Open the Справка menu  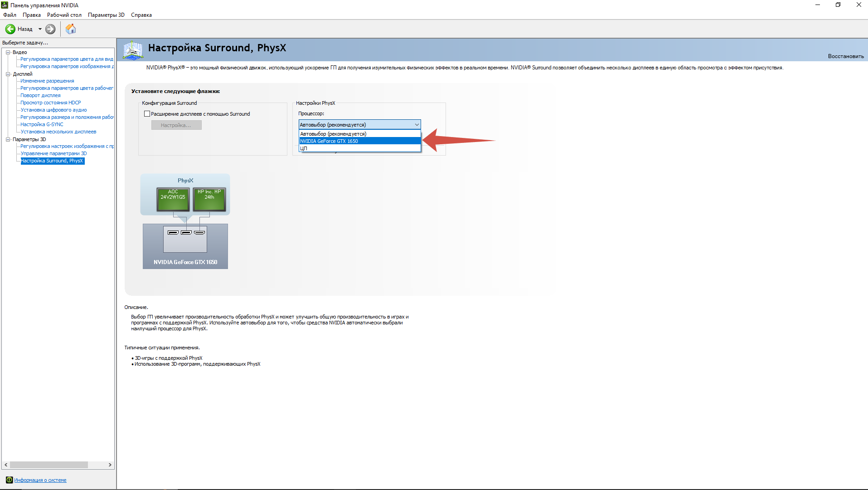point(141,15)
